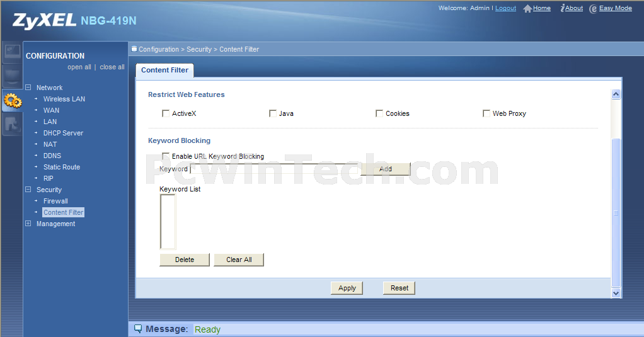Click open all in Configuration panel
Image resolution: width=644 pixels, height=337 pixels.
(x=79, y=67)
